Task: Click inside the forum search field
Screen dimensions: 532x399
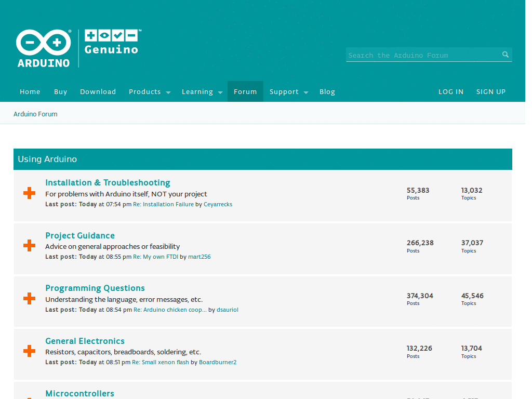Action: click(416, 55)
